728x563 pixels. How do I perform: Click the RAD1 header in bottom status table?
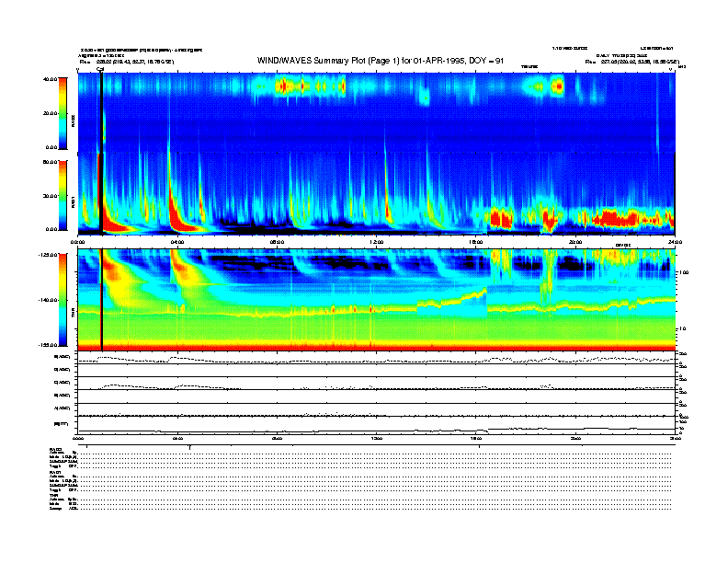pyautogui.click(x=55, y=473)
